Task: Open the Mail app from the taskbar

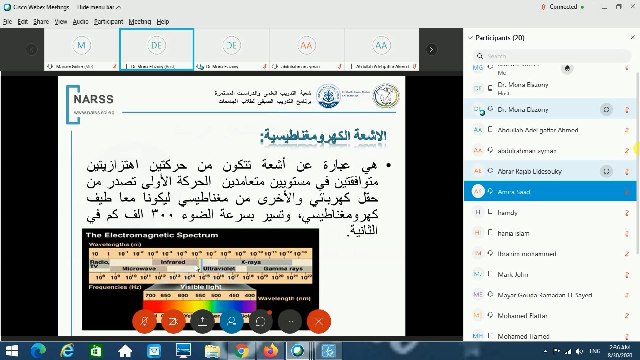Action: pyautogui.click(x=154, y=351)
